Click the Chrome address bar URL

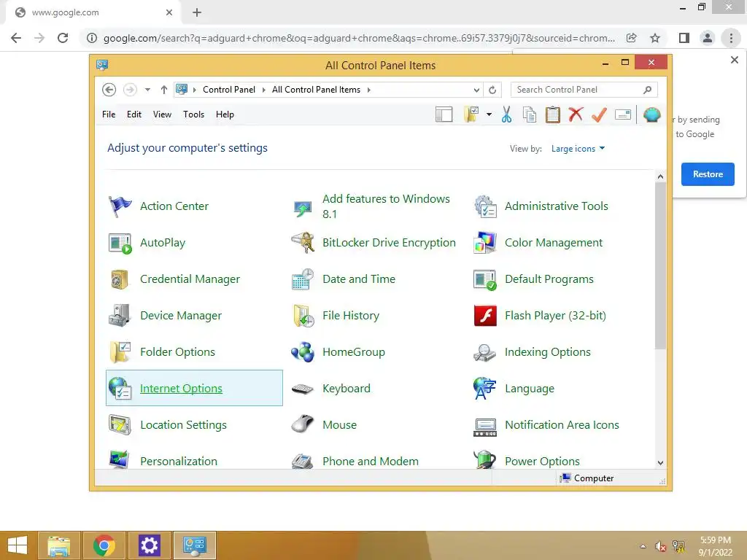(359, 38)
